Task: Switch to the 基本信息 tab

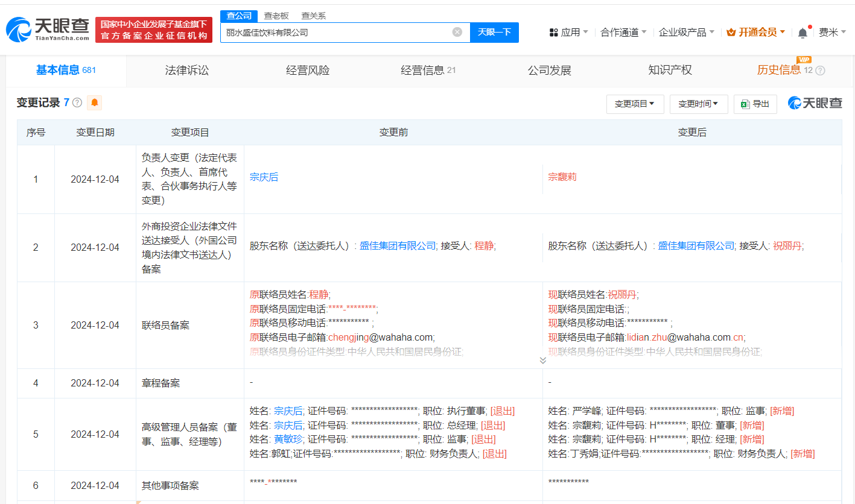Action: (x=66, y=71)
